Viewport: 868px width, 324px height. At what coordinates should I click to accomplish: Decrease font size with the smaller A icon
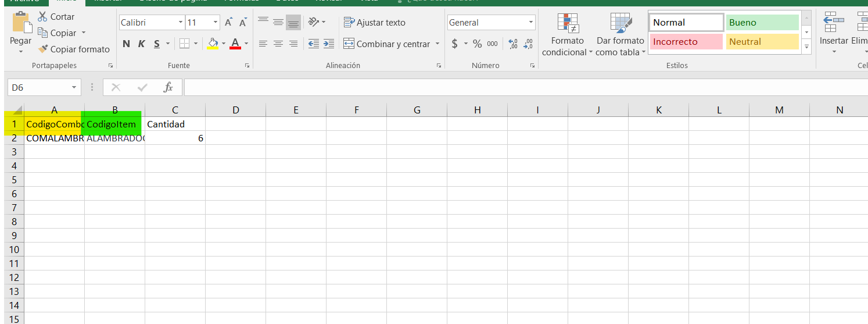243,23
